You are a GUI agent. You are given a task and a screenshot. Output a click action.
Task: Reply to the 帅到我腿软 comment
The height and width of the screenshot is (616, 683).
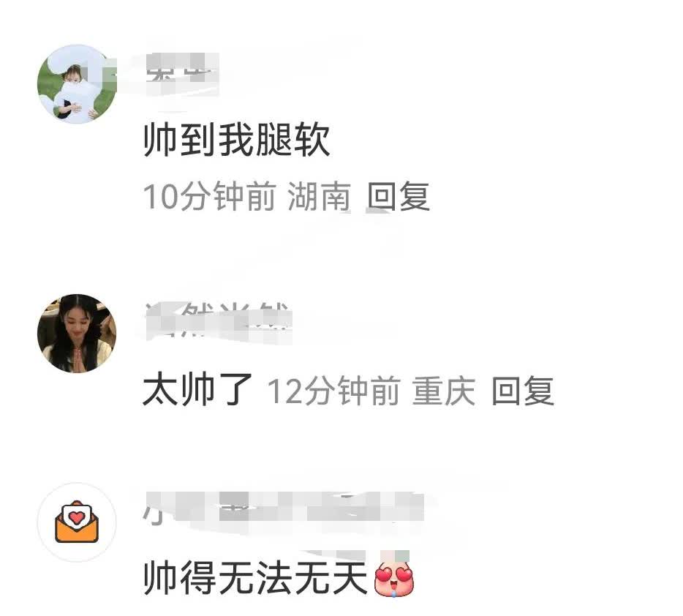399,197
